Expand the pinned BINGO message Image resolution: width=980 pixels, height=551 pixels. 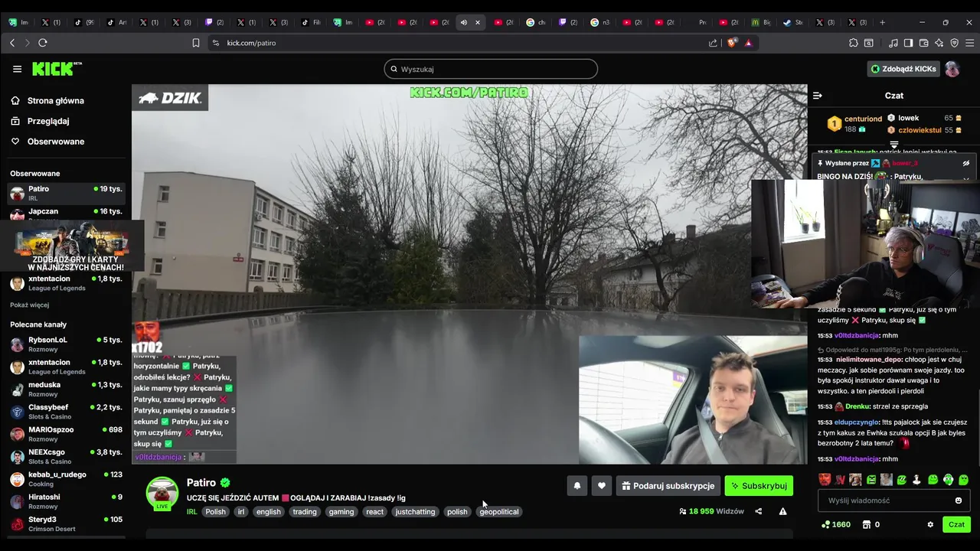pos(966,178)
